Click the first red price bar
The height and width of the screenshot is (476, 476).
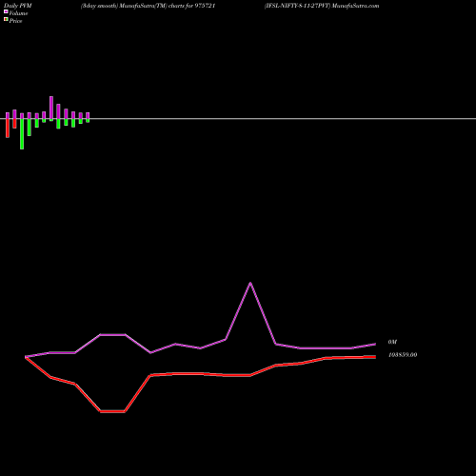(8, 129)
